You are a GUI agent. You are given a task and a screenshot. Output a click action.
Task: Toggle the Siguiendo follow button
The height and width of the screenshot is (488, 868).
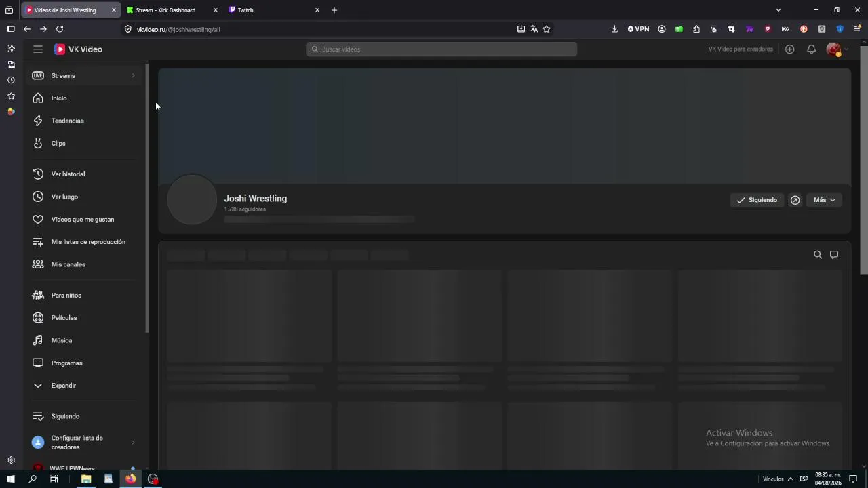click(x=757, y=200)
